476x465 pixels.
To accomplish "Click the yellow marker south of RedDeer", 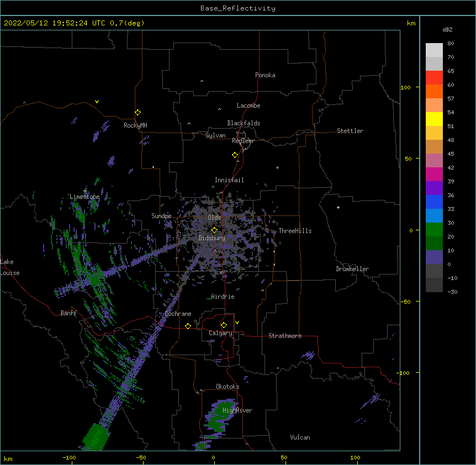I will [235, 155].
